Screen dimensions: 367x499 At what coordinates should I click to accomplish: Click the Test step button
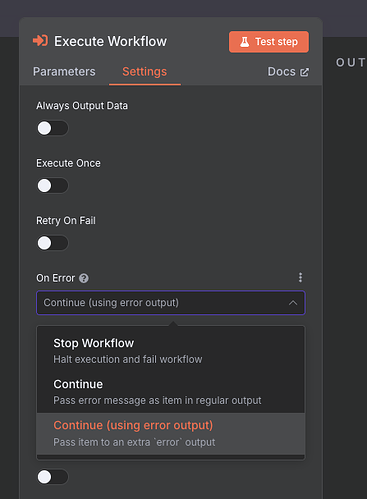click(269, 42)
